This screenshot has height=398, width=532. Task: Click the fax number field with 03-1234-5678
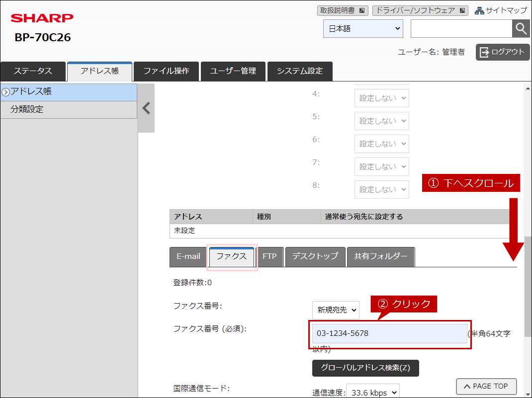click(x=389, y=333)
